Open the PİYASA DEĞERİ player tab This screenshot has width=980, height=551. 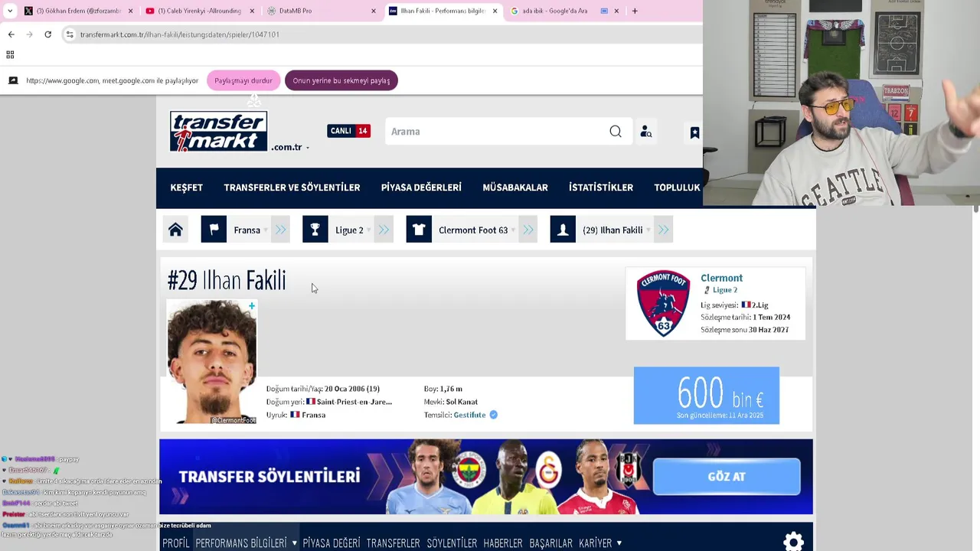coord(331,543)
